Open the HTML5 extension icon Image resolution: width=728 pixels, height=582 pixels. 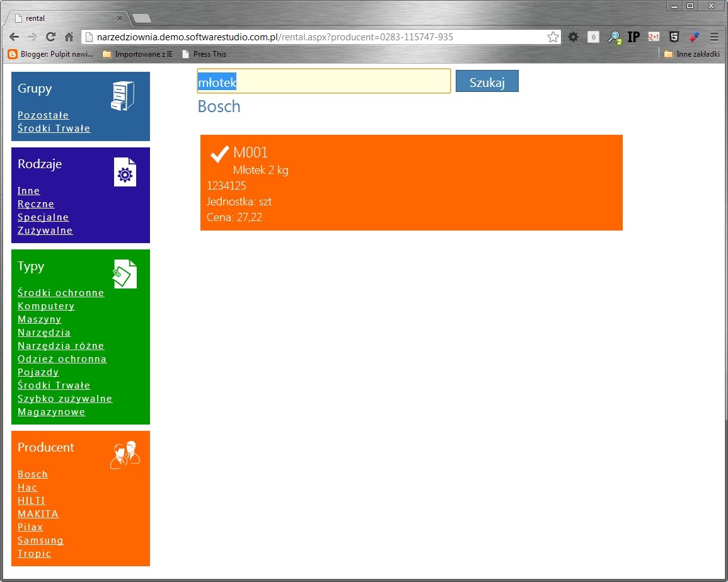[x=674, y=37]
